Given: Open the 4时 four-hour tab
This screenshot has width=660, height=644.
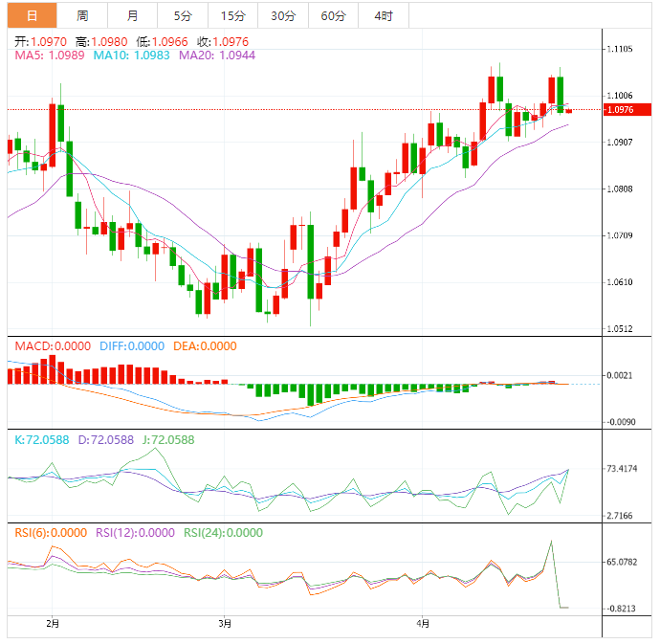Looking at the screenshot, I should tap(384, 16).
